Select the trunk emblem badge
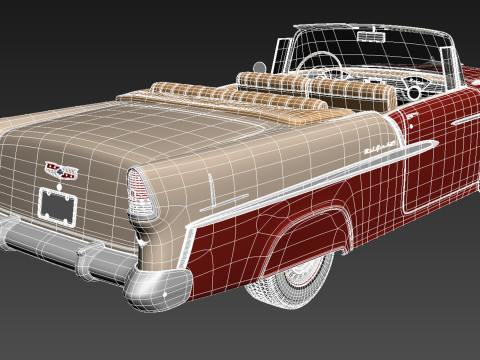 click(x=61, y=171)
